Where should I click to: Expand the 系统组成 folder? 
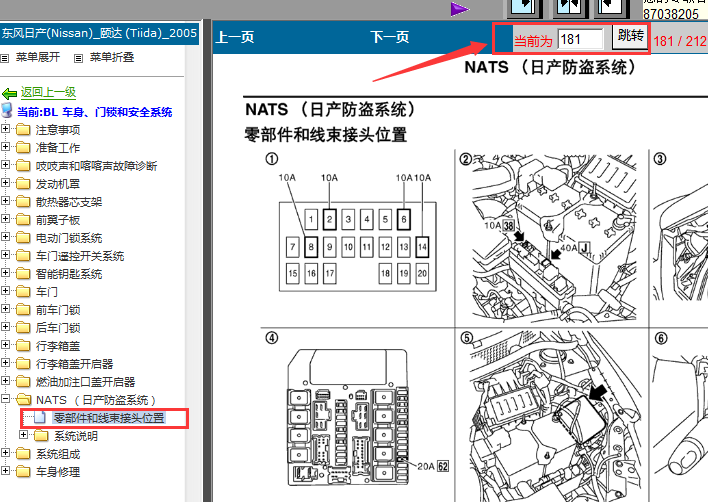5,453
